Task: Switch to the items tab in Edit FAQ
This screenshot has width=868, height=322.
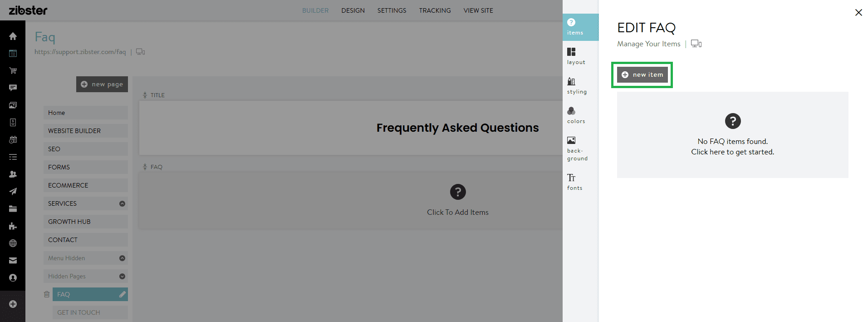Action: (581, 27)
